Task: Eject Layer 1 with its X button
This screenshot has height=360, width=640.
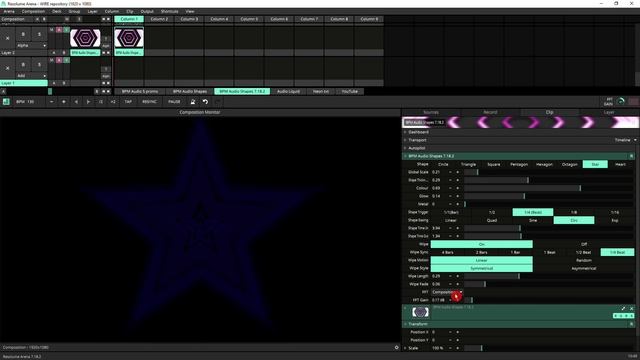Action: [x=7, y=68]
